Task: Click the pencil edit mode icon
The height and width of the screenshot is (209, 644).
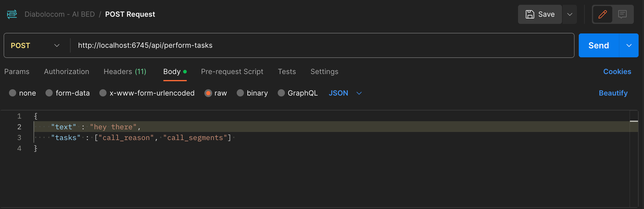Action: [x=602, y=14]
